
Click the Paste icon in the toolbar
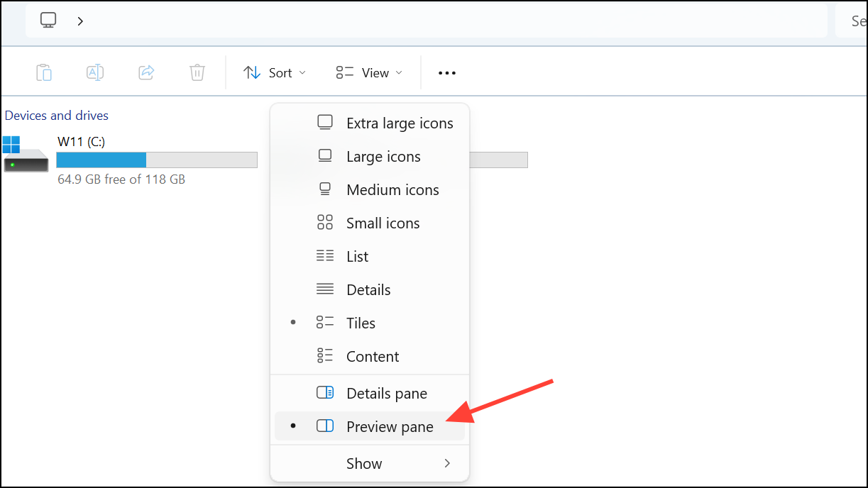pyautogui.click(x=43, y=72)
